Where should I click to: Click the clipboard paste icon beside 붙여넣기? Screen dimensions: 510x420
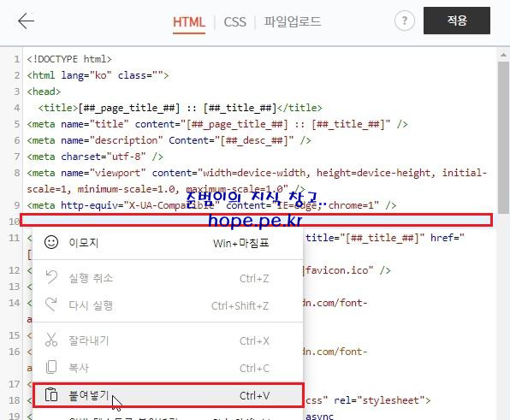(x=51, y=395)
